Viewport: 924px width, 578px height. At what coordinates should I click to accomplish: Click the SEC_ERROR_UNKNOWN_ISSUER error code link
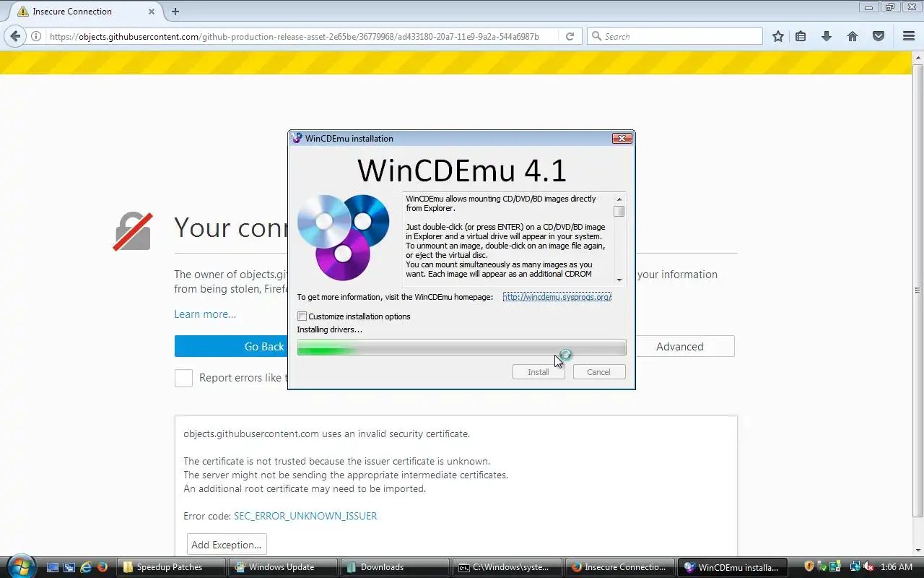coord(305,516)
